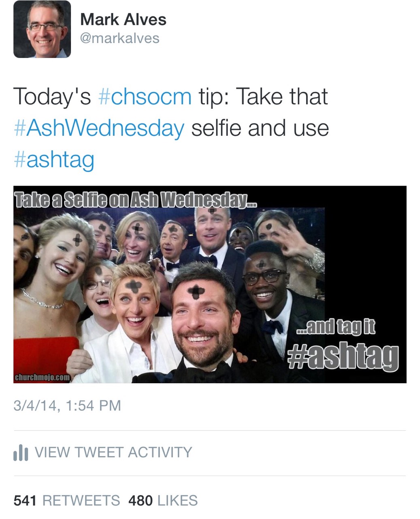Click the blue bow tie in the photo

(273, 326)
